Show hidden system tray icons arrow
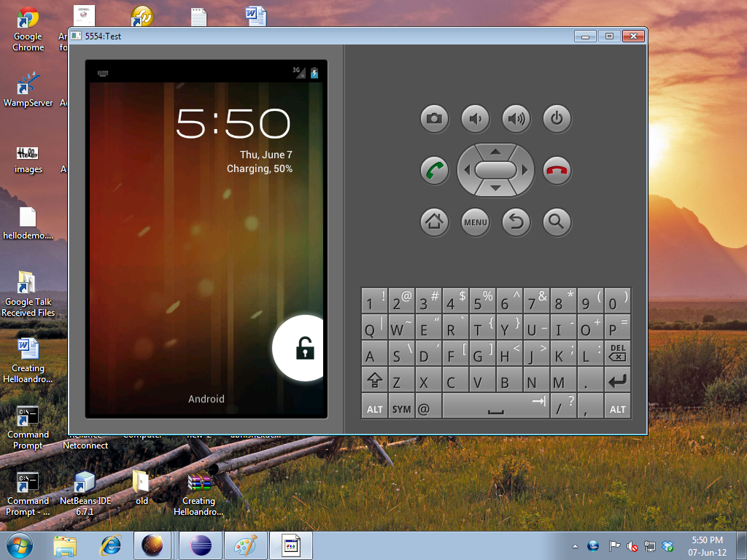The height and width of the screenshot is (560, 747). tap(575, 546)
